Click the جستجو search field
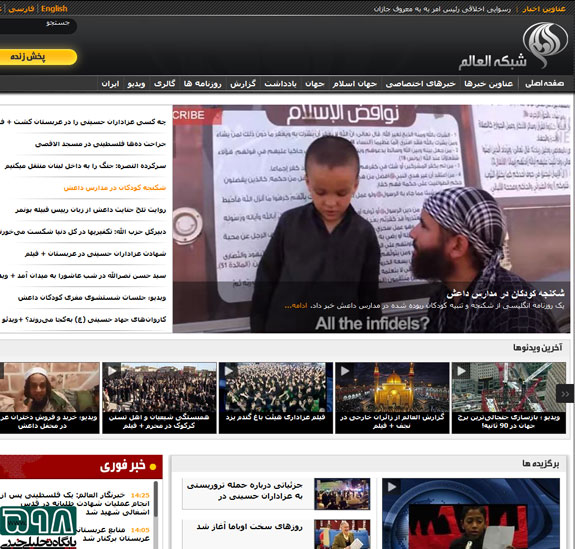Viewport: 575px width, 549px height. pyautogui.click(x=37, y=26)
